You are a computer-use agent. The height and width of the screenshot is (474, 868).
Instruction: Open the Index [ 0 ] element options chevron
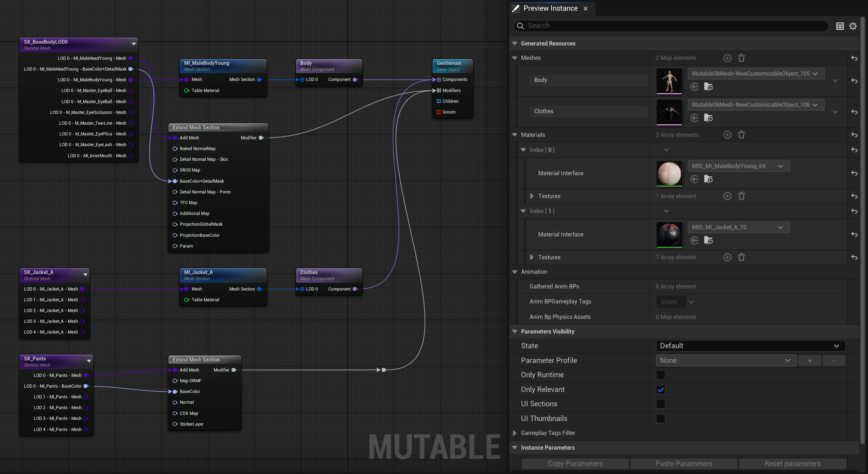click(x=666, y=150)
